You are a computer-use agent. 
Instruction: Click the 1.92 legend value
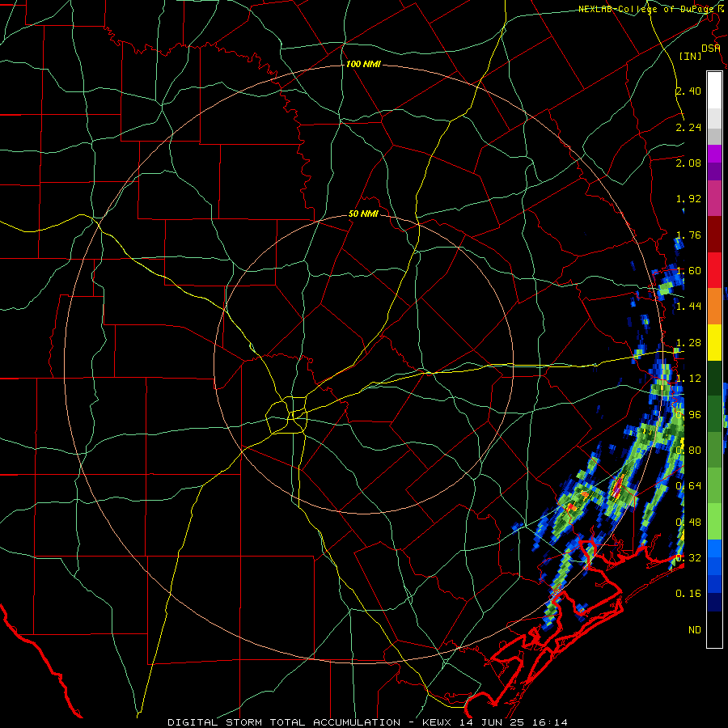(x=688, y=199)
